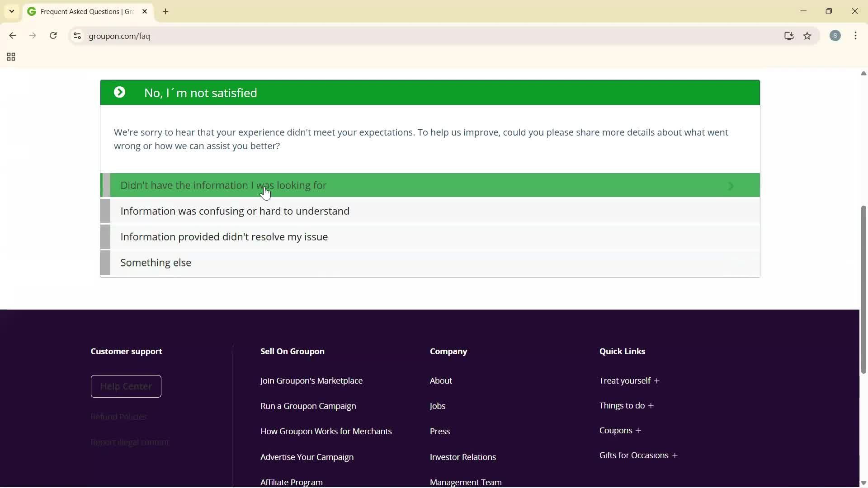Select the Something else feedback option
Viewport: 868px width, 488px height.
(x=156, y=263)
